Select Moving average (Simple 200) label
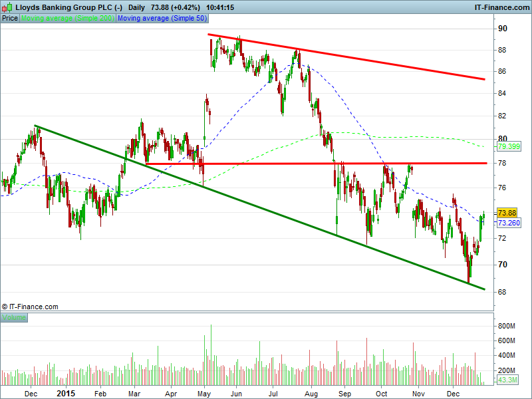532x399 pixels. tap(68, 19)
